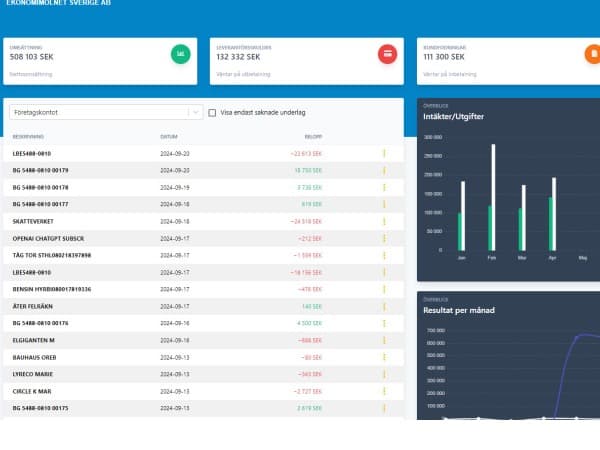Click the red card icon on Leverantörsskulder card
600x450 pixels.
tap(387, 54)
